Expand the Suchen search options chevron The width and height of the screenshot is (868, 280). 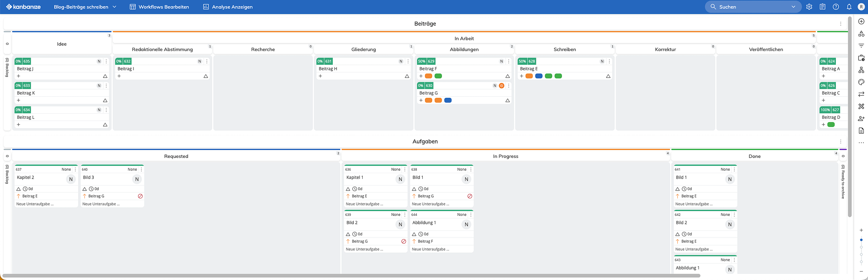793,7
